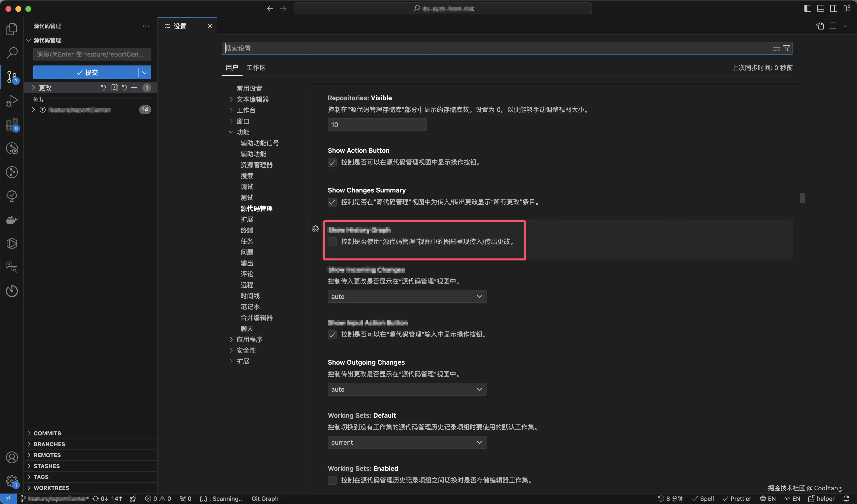Expand the COMMITS section in the sidebar
The width and height of the screenshot is (857, 504).
[x=47, y=433]
